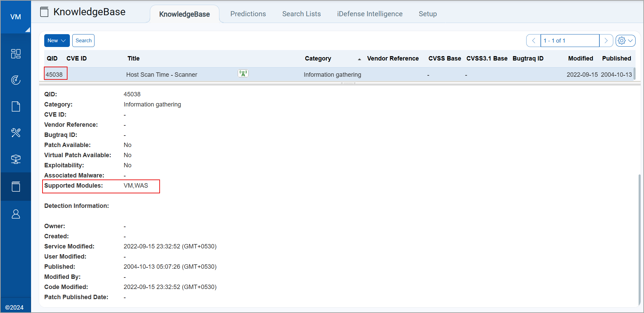Click the Host Scan Time - Scanner title

pyautogui.click(x=162, y=75)
